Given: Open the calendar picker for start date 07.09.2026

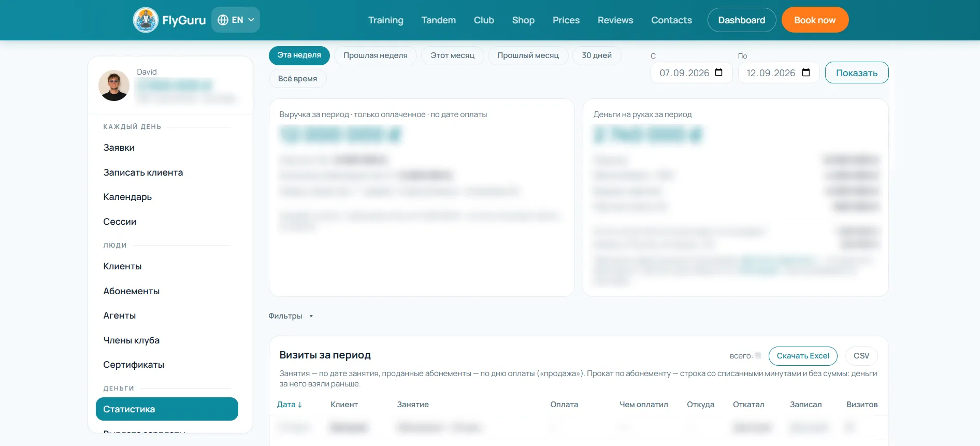Looking at the screenshot, I should click(718, 73).
